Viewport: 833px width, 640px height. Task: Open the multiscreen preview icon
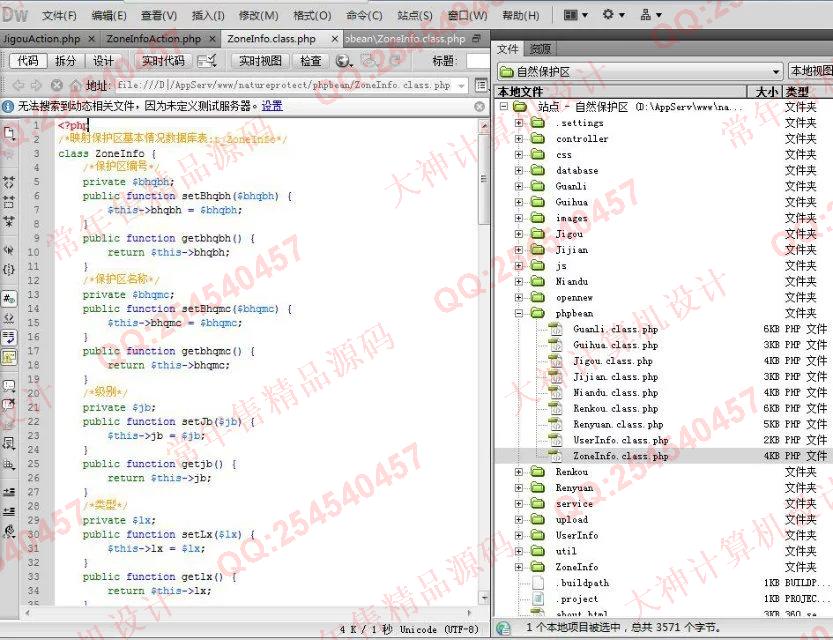tap(207, 61)
